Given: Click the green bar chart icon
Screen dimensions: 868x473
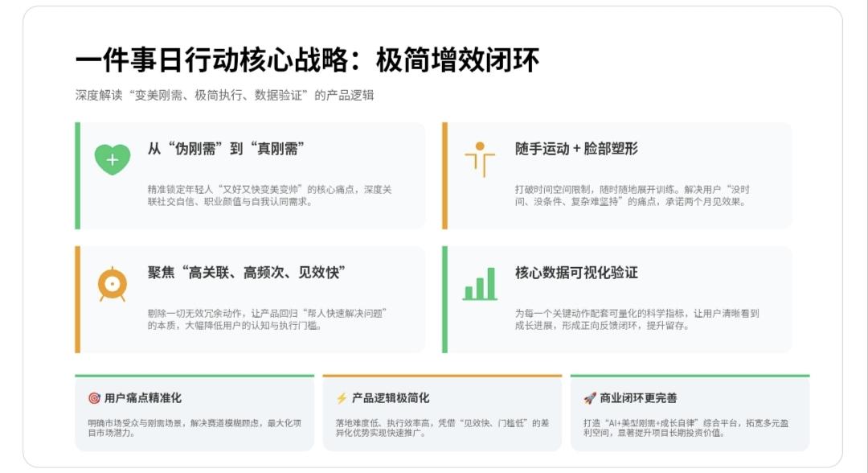Looking at the screenshot, I should 480,285.
